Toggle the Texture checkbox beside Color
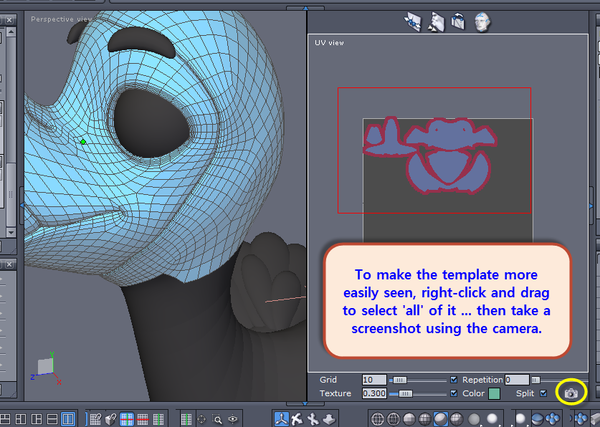 (x=454, y=393)
